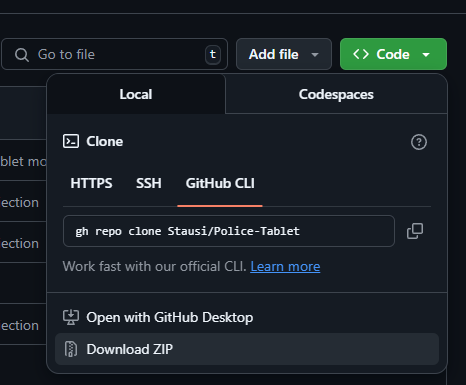Choose the HTTPS clone method
Screen dimensions: 466x385
click(x=91, y=183)
